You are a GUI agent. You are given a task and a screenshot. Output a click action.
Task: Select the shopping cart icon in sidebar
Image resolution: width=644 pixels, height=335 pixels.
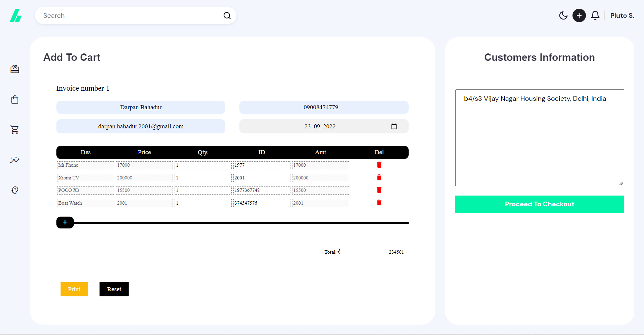coord(15,130)
